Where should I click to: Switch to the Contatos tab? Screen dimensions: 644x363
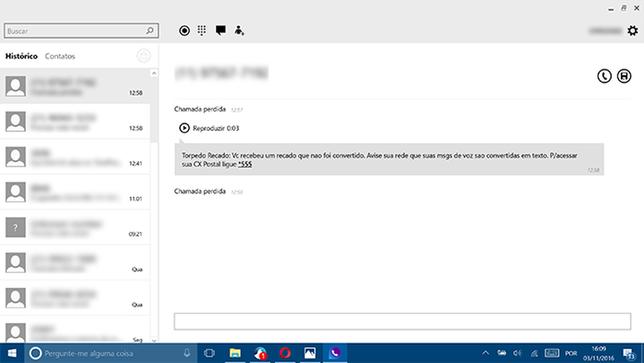point(60,56)
